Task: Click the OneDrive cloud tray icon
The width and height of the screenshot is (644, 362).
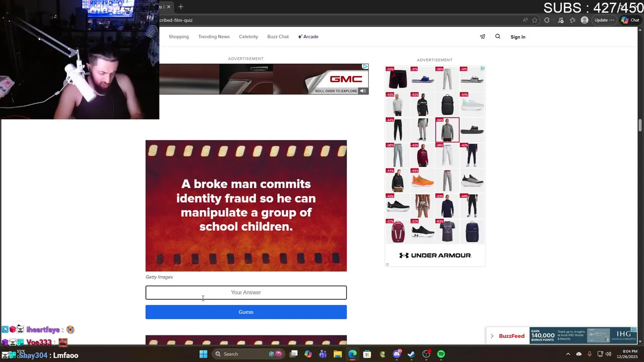Action: [x=579, y=354]
